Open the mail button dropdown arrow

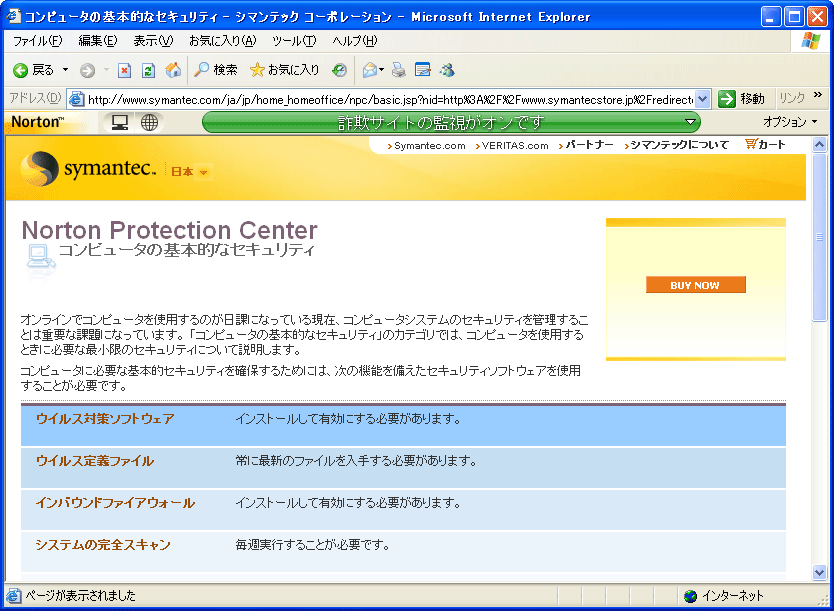[x=381, y=70]
